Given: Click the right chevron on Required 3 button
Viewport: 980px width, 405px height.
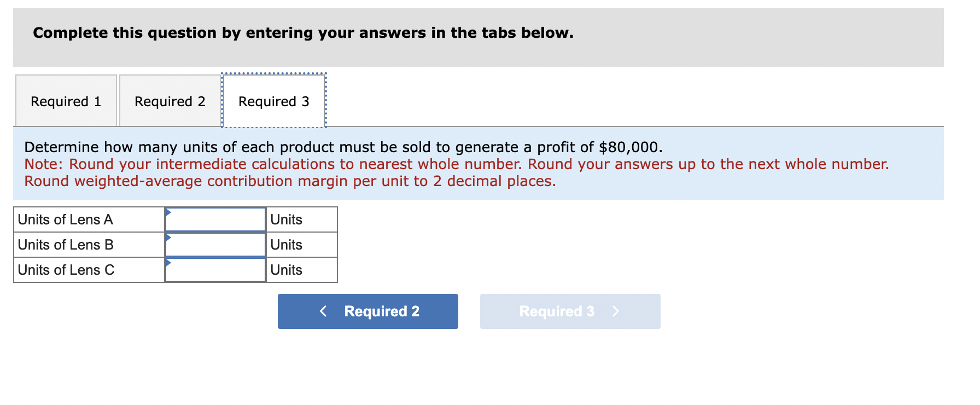Looking at the screenshot, I should (616, 311).
